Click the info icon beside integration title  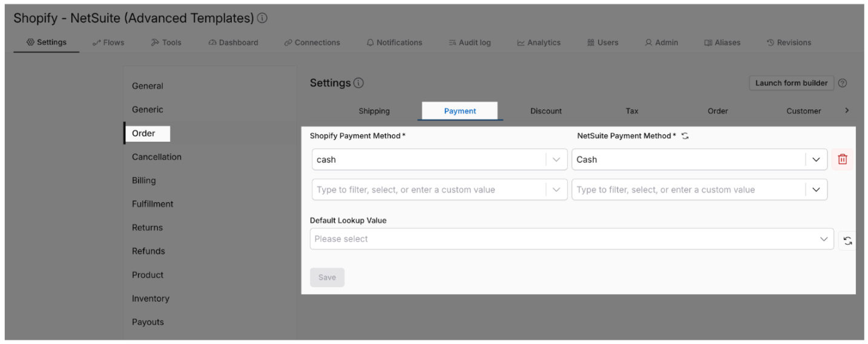(262, 18)
